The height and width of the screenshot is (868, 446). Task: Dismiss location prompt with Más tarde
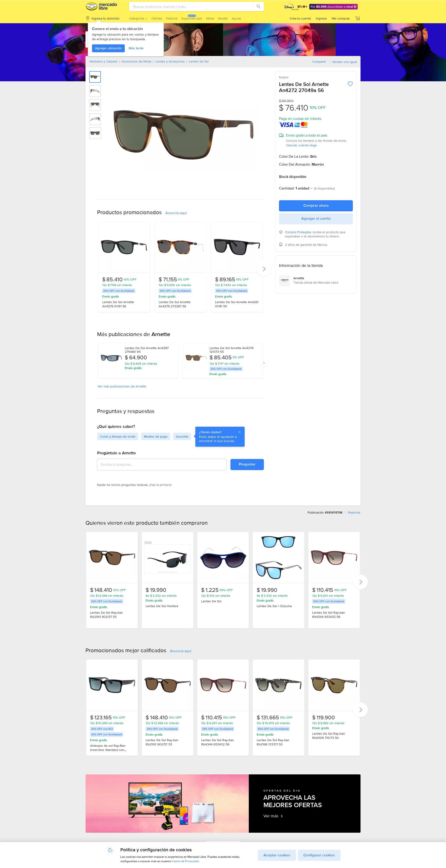click(136, 48)
